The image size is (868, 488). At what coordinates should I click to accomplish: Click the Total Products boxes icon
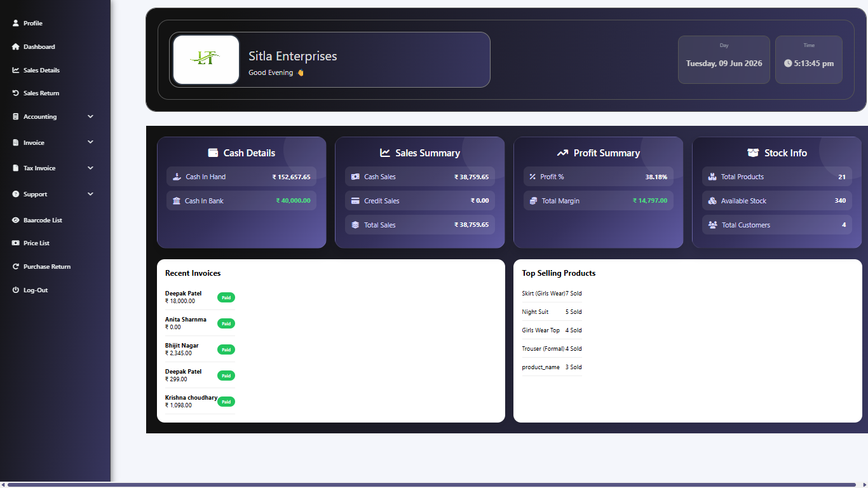pyautogui.click(x=712, y=177)
